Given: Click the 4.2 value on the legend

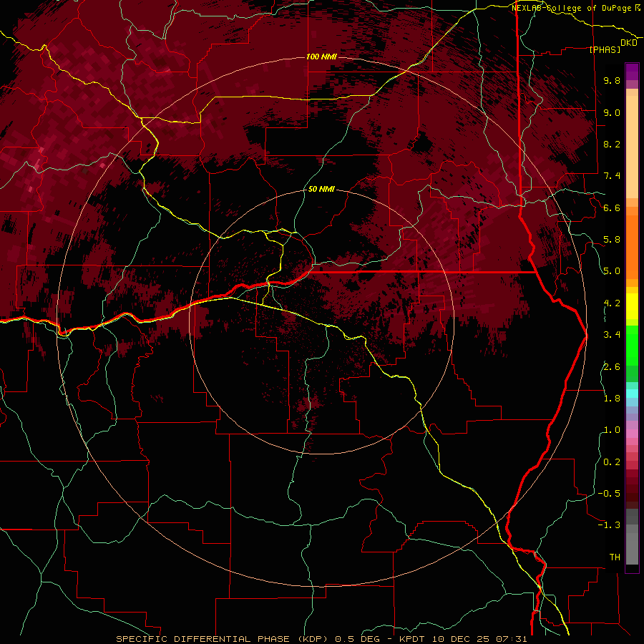Looking at the screenshot, I should (x=612, y=303).
